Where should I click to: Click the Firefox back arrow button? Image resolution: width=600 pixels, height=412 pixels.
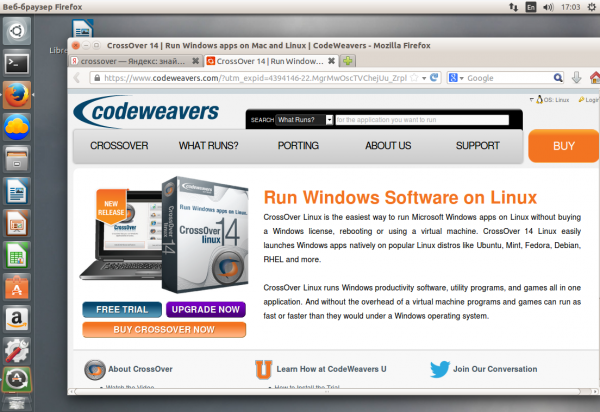(77, 78)
